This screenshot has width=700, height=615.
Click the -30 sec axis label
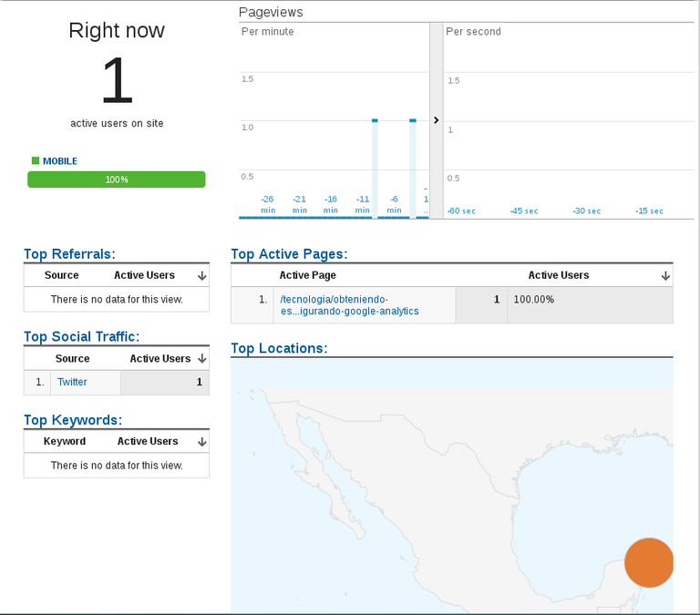click(x=587, y=210)
